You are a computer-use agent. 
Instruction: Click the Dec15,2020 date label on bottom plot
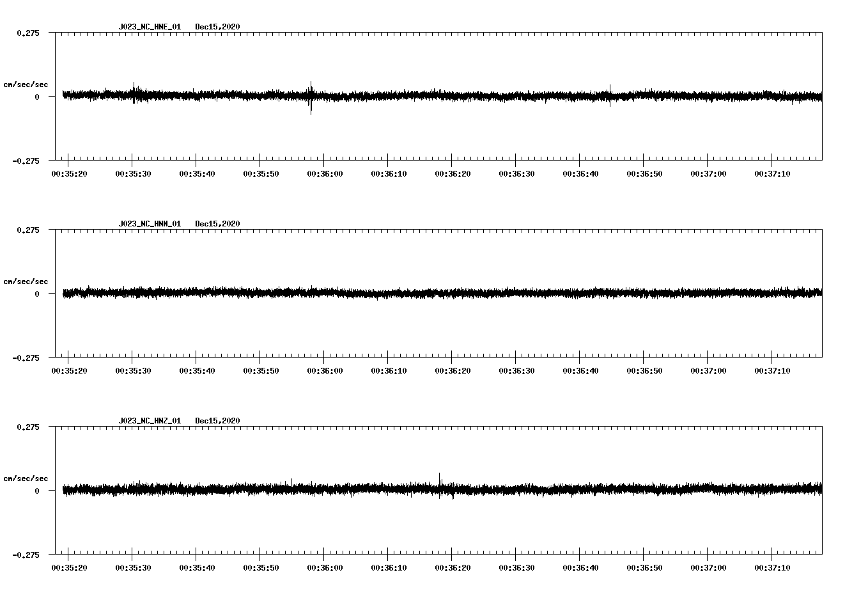(x=218, y=420)
